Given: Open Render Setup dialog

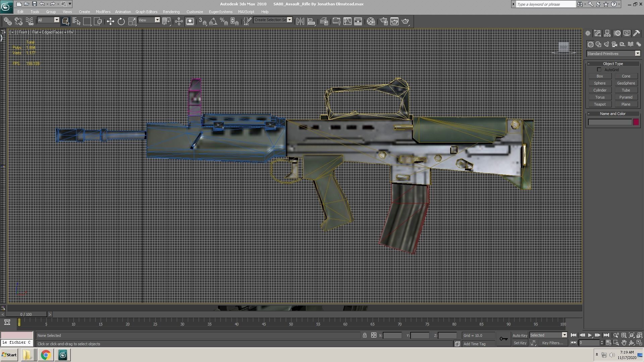Looking at the screenshot, I should pyautogui.click(x=384, y=21).
